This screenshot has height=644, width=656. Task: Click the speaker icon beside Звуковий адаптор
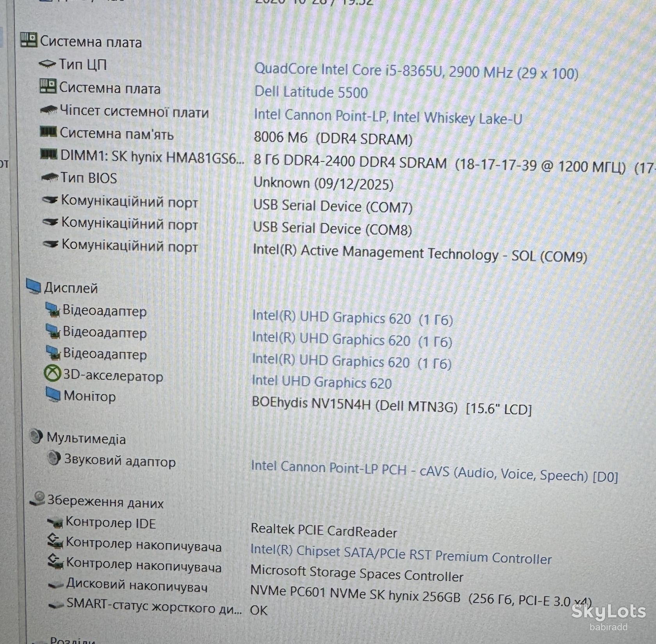coord(54,458)
